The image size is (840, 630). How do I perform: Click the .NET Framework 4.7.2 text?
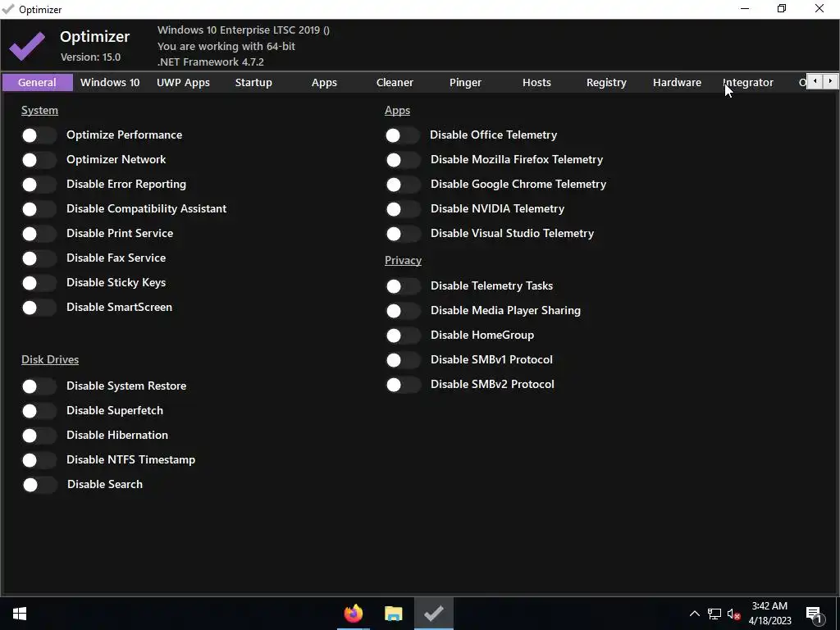211,62
